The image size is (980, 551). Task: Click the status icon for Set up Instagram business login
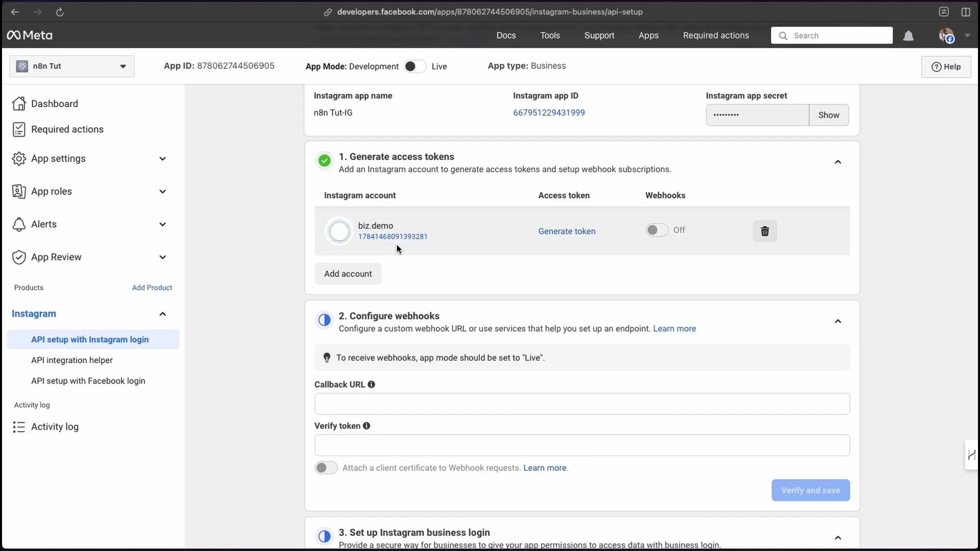pyautogui.click(x=324, y=536)
